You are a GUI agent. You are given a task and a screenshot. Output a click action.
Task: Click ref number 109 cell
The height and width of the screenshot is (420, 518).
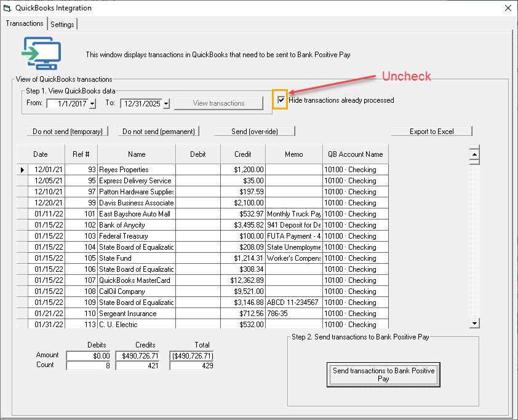(81, 303)
